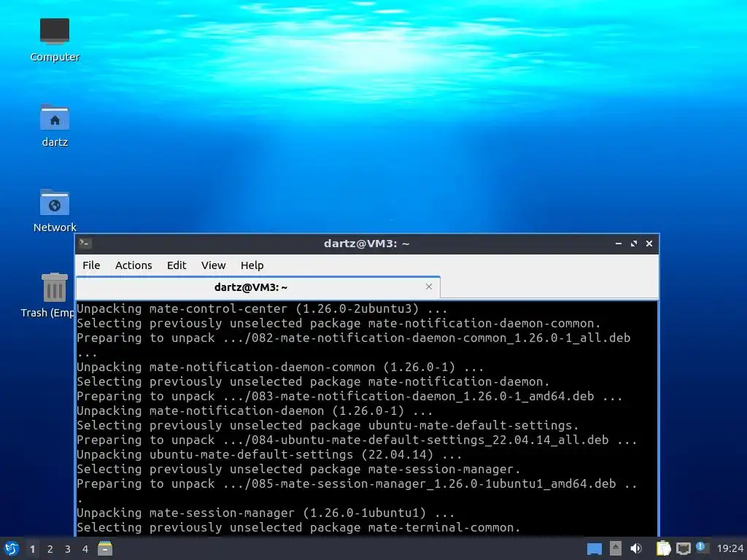Open the Help menu
This screenshot has width=747, height=560.
point(252,265)
